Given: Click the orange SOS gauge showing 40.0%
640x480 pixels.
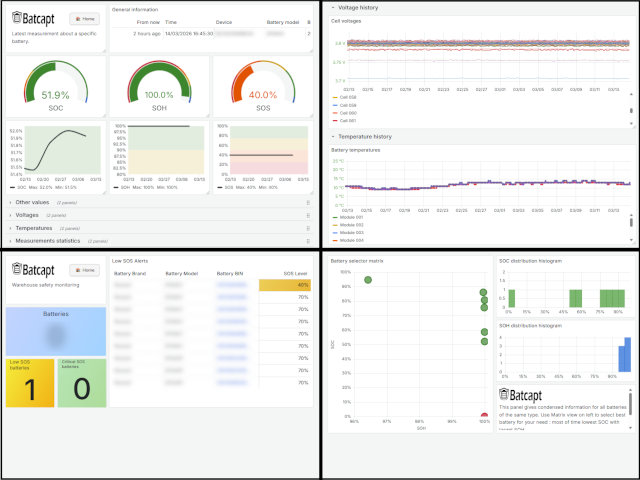Looking at the screenshot, I should tap(262, 90).
